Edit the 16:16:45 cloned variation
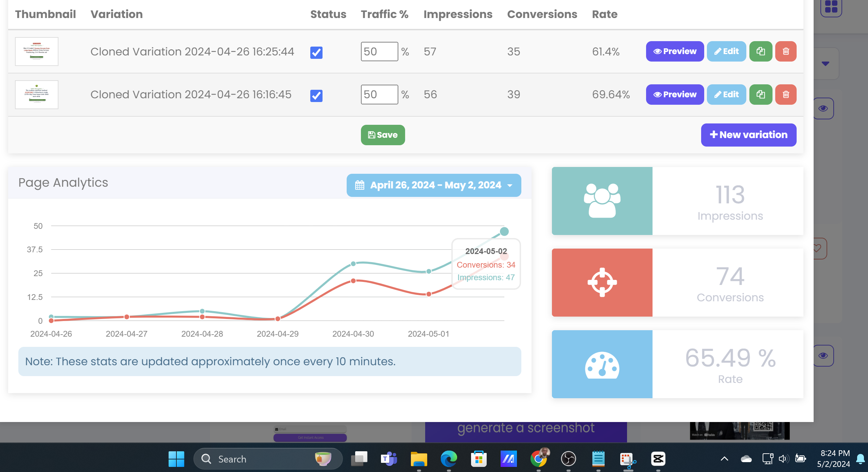The image size is (868, 472). click(x=726, y=95)
